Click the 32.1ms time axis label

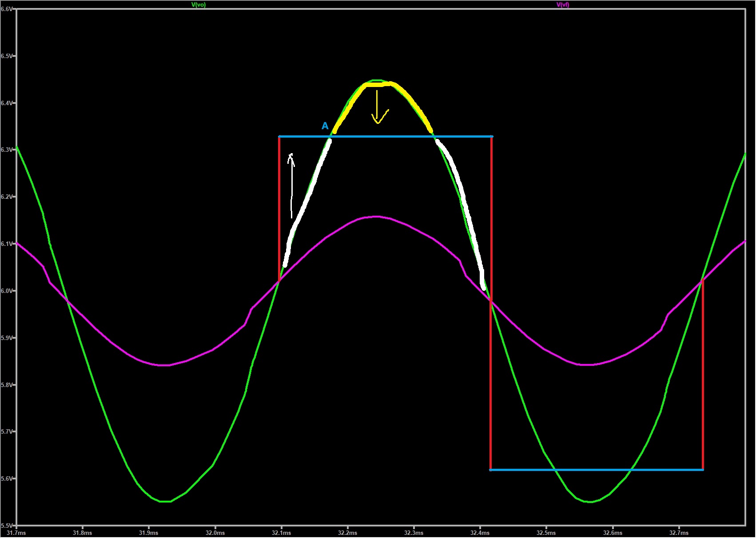281,533
